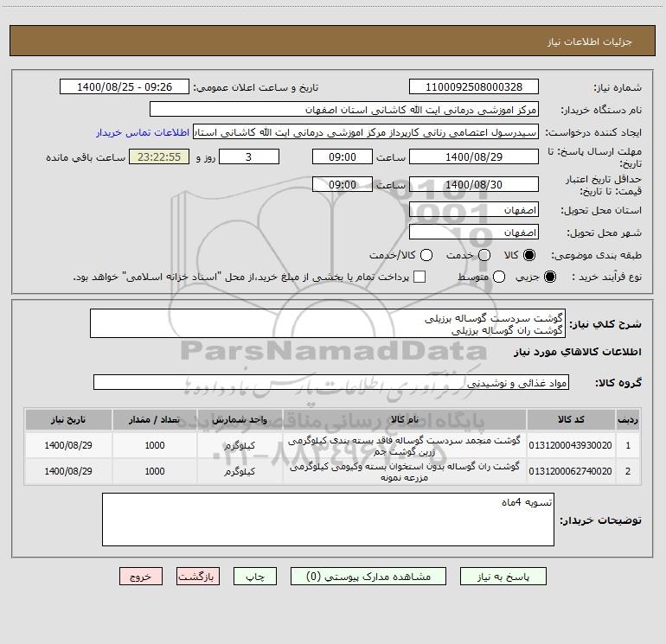Click the ردیف column header
This screenshot has width=666, height=644.
(x=628, y=420)
